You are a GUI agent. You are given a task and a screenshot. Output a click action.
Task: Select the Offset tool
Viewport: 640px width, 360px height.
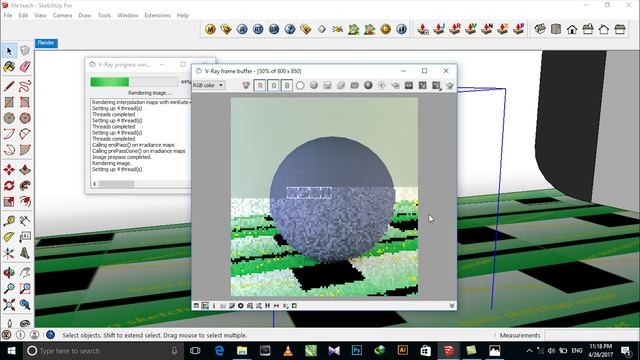coord(25,201)
